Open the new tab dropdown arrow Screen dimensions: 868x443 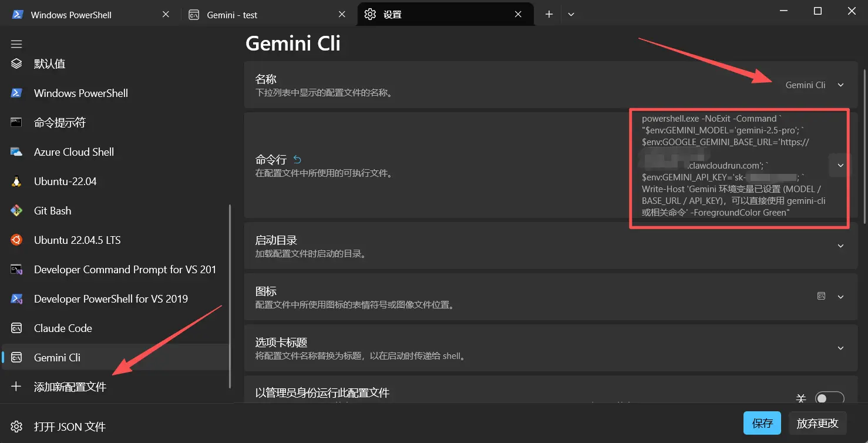point(571,15)
